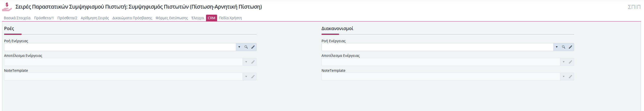Expand Αποτέλεσμα Ενέργειας dropdown under Ροές
Screen dimensions: 644x111
coord(246,62)
